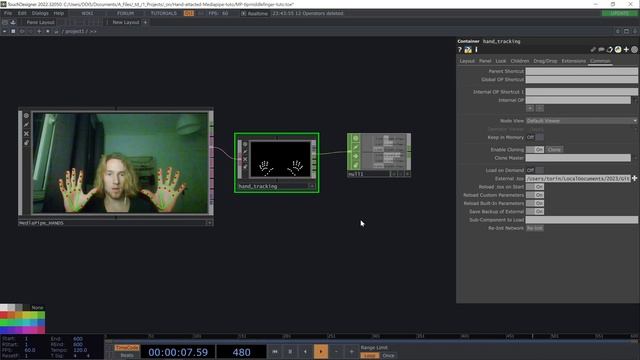Open the Pane Layout dropdown
640x360 pixels.
(40, 22)
